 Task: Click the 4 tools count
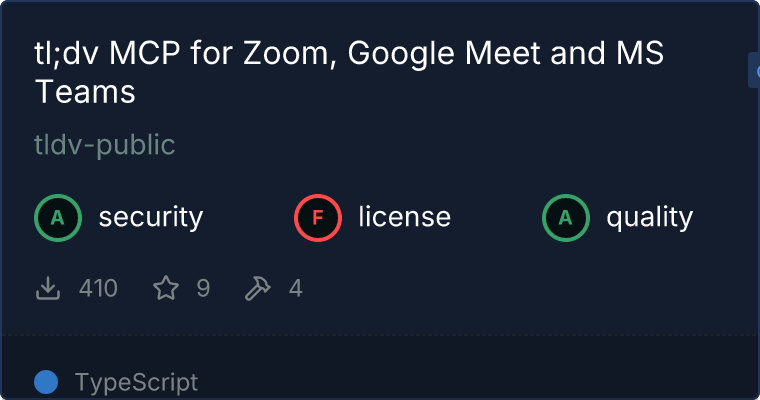tap(295, 289)
